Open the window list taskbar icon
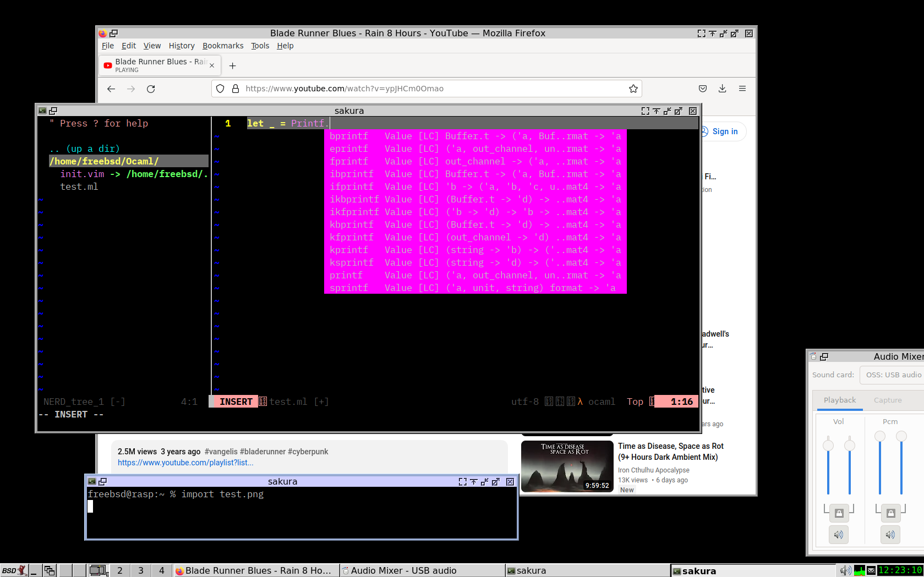Image resolution: width=924 pixels, height=577 pixels. [x=50, y=570]
